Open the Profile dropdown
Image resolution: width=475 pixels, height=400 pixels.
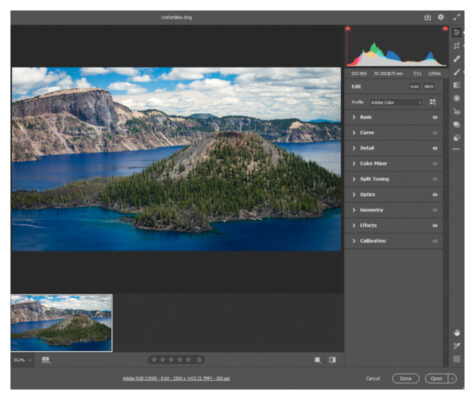[396, 102]
